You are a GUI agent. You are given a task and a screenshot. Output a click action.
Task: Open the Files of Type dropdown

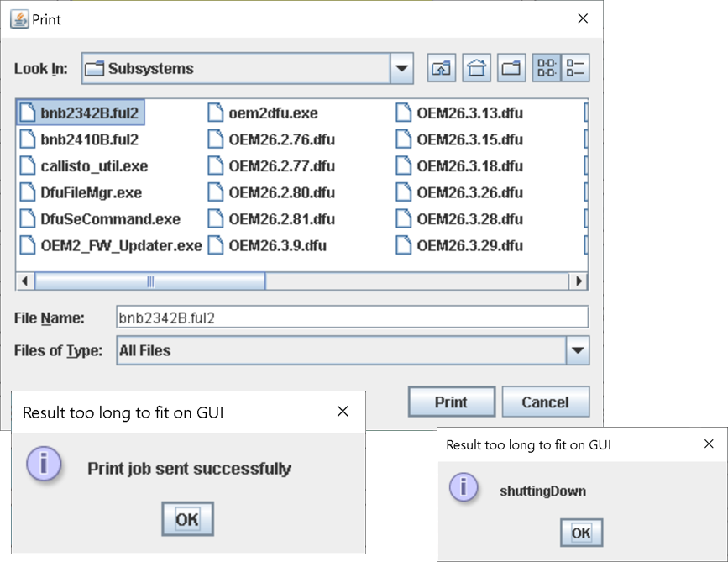[577, 350]
